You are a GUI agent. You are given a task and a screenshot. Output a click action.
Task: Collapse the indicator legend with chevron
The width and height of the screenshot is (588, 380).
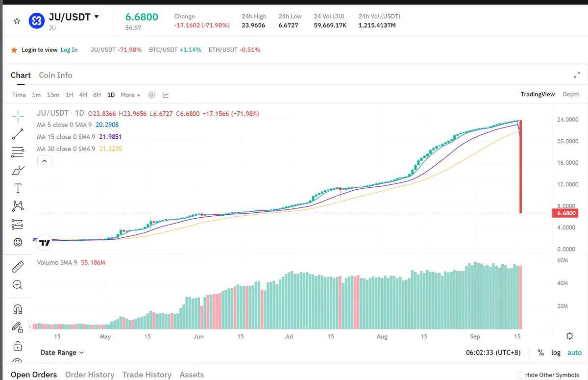pos(44,160)
